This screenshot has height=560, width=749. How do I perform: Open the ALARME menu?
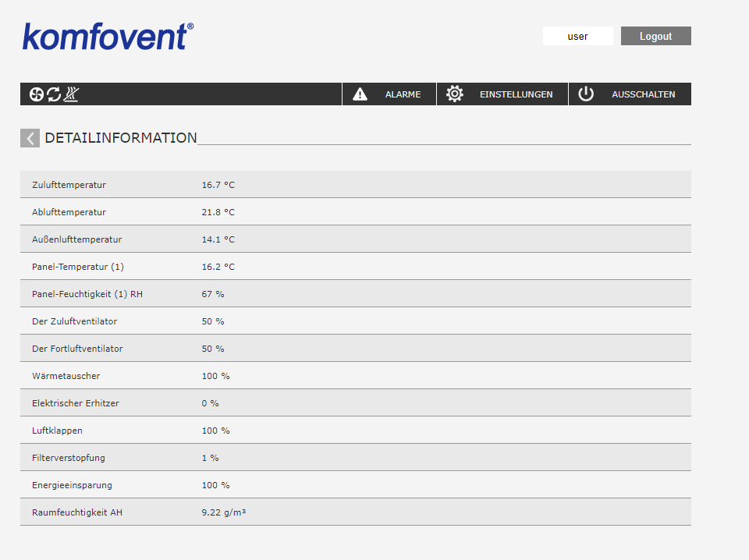[x=389, y=94]
